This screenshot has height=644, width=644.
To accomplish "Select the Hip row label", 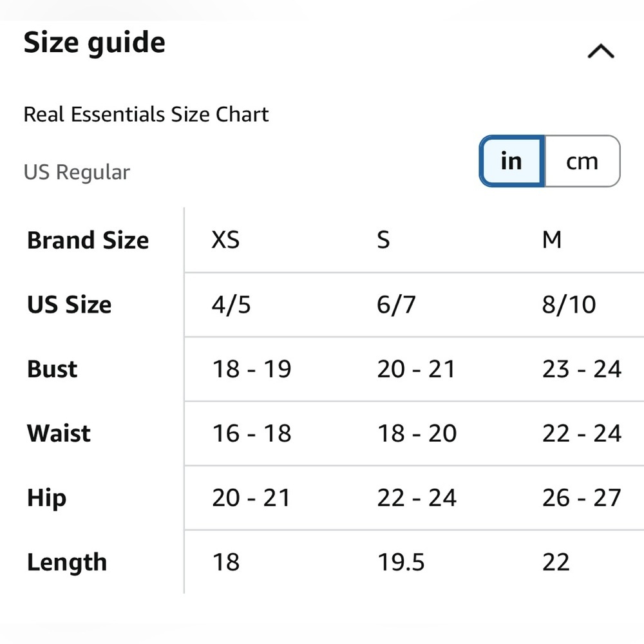I will click(46, 498).
